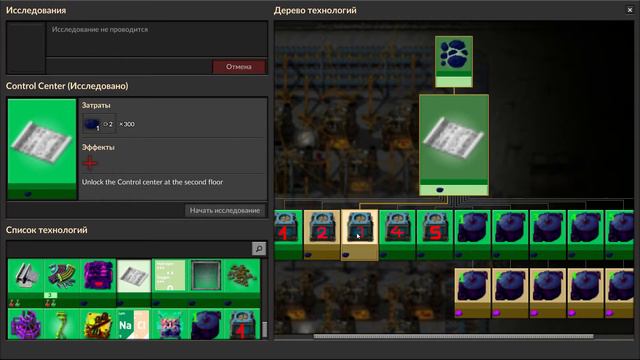Select green stalk technology in list

pos(62,324)
